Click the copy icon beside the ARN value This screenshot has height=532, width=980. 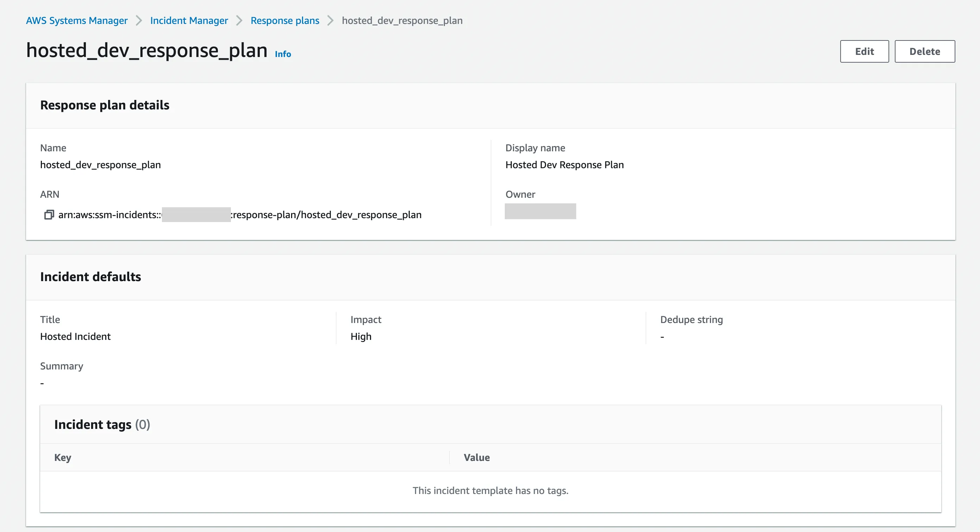pos(49,215)
